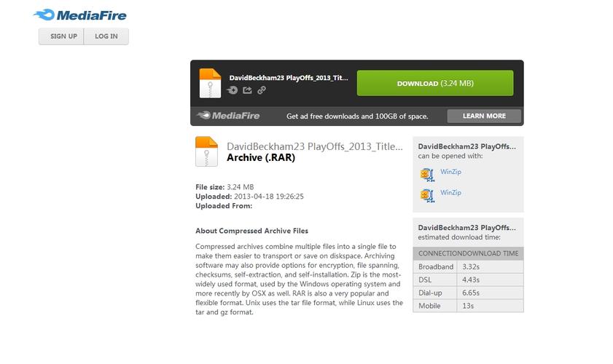Click the gray DavidBeckham23 PlayOffs_2013_Title heading
Viewport: 613px width, 364px height.
(315, 146)
